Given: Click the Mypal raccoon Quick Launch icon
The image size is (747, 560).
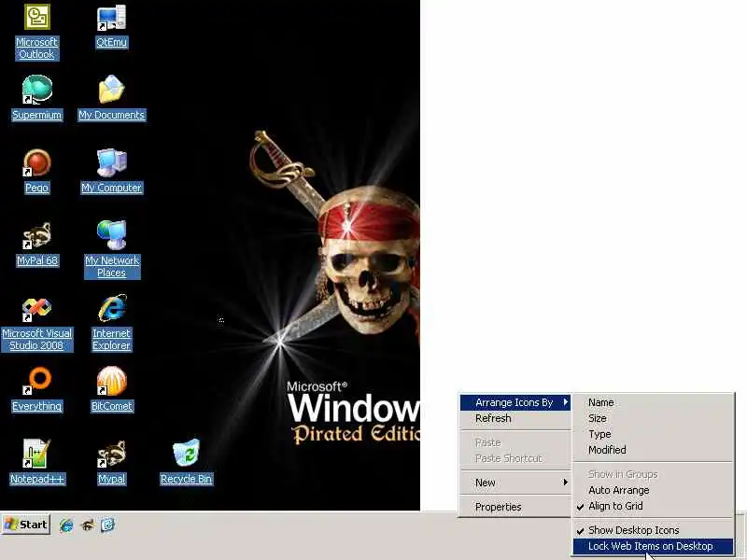Looking at the screenshot, I should click(x=87, y=525).
